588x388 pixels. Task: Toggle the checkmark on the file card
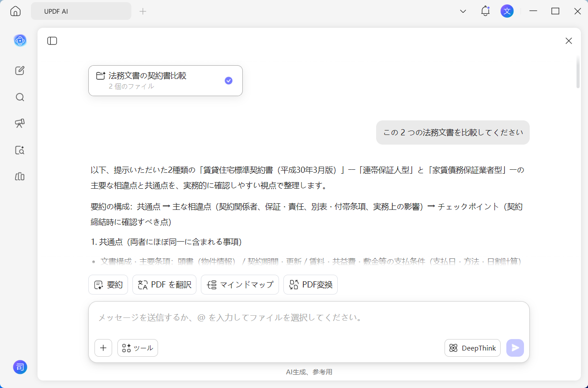click(229, 81)
